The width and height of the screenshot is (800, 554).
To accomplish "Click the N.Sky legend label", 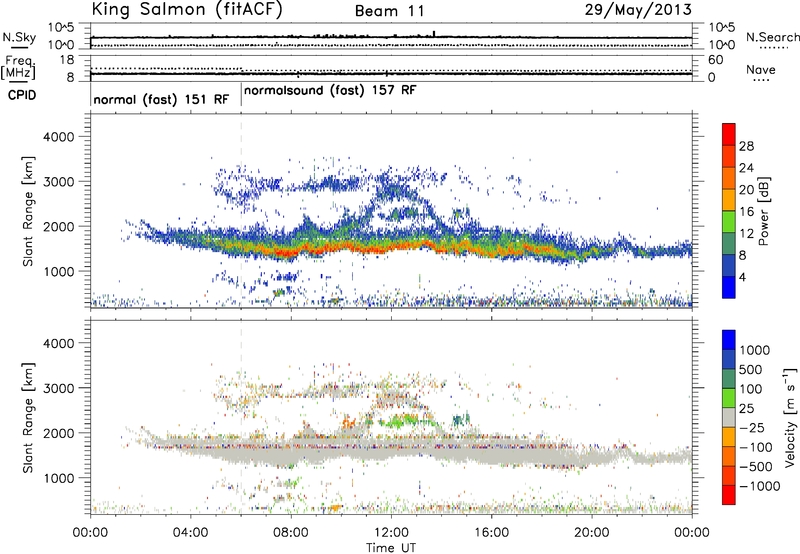I will point(19,37).
